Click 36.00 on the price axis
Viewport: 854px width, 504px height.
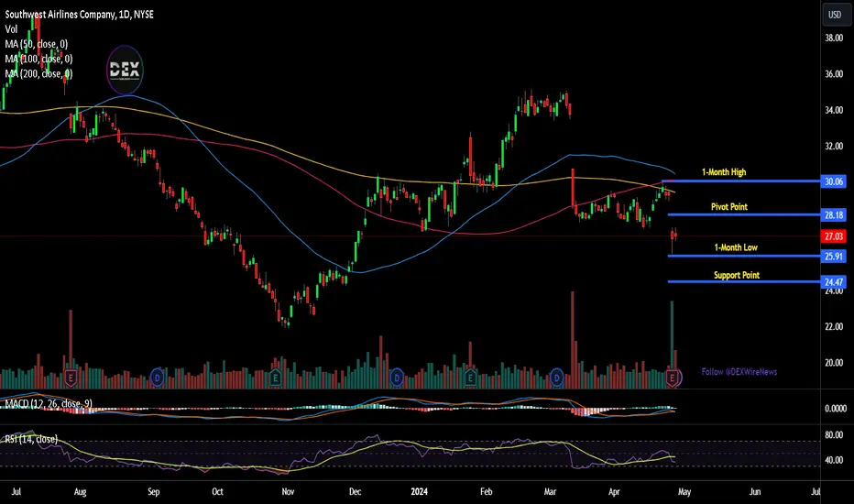click(834, 74)
